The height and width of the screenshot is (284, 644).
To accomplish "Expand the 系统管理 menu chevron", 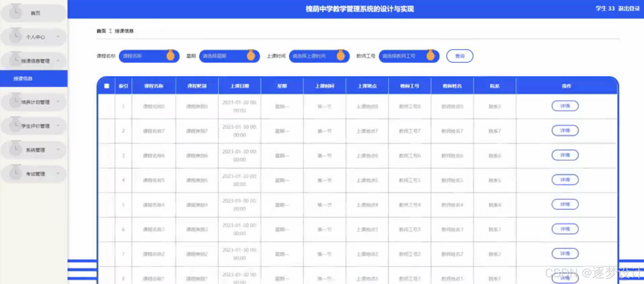I will tap(58, 149).
